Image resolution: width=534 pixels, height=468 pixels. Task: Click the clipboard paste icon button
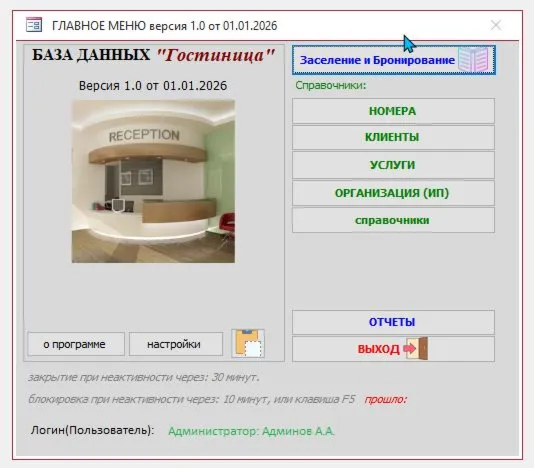coord(248,343)
